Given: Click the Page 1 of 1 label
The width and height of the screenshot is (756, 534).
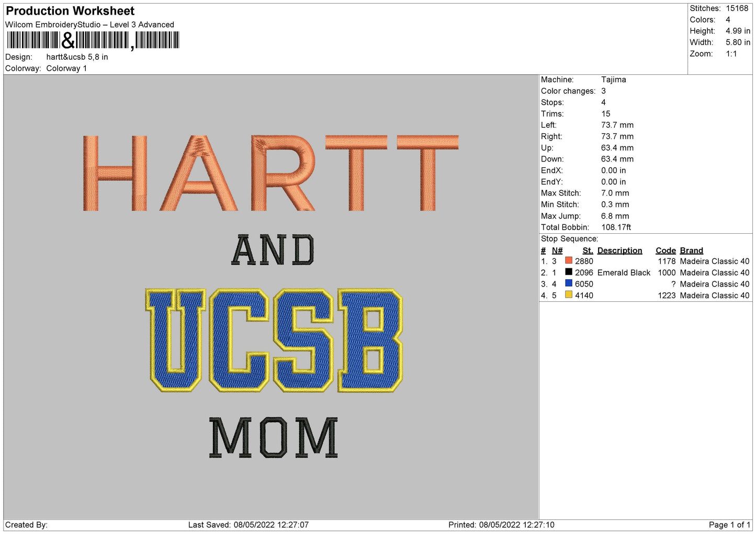Looking at the screenshot, I should tap(730, 525).
